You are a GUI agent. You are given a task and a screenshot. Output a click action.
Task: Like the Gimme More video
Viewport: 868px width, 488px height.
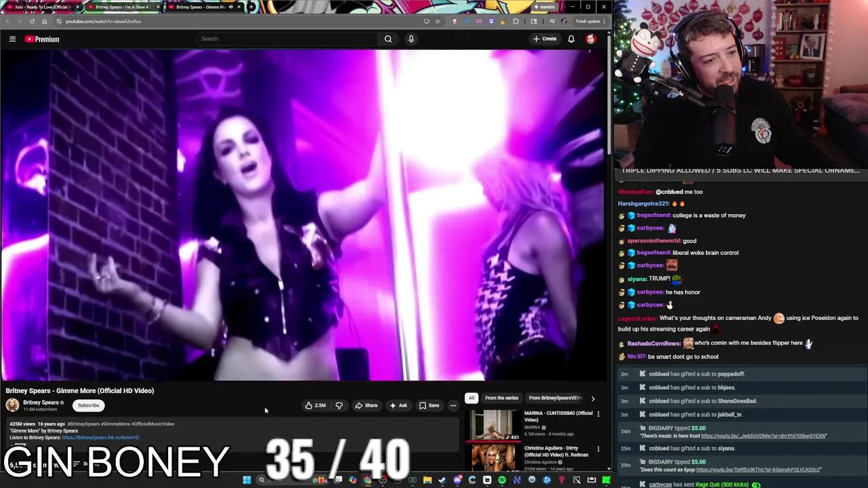coord(315,405)
